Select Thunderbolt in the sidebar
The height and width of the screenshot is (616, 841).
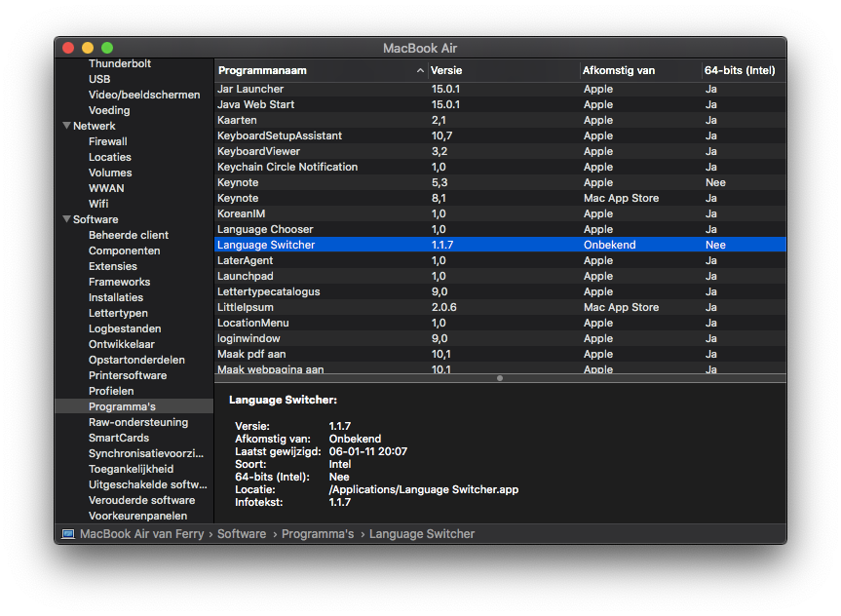pyautogui.click(x=120, y=63)
